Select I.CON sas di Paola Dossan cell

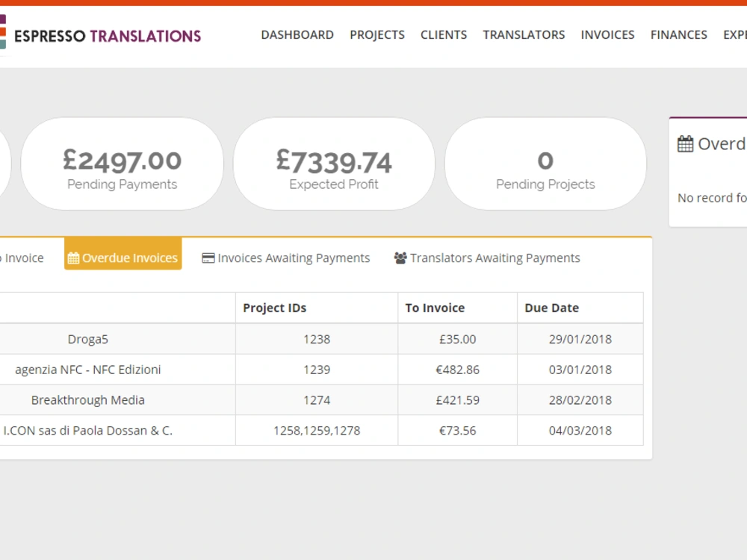coord(117,431)
